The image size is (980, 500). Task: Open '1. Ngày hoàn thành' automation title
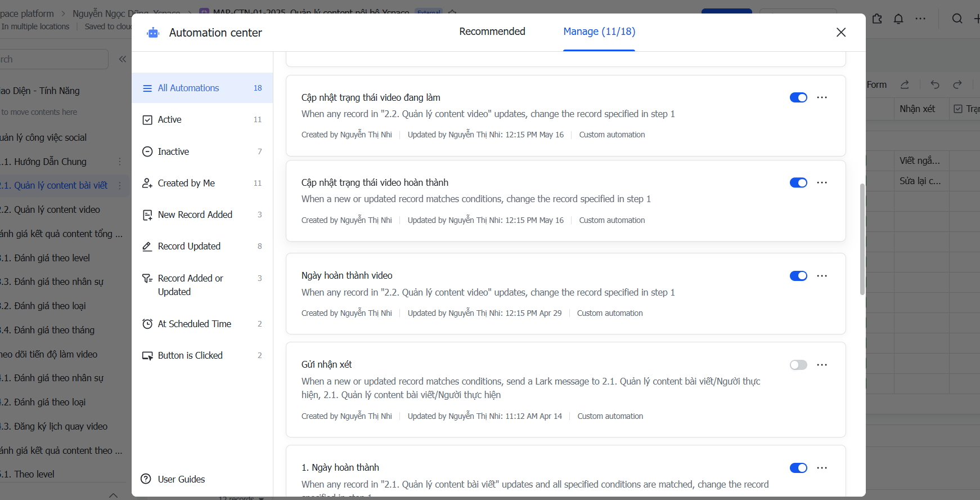pyautogui.click(x=340, y=467)
